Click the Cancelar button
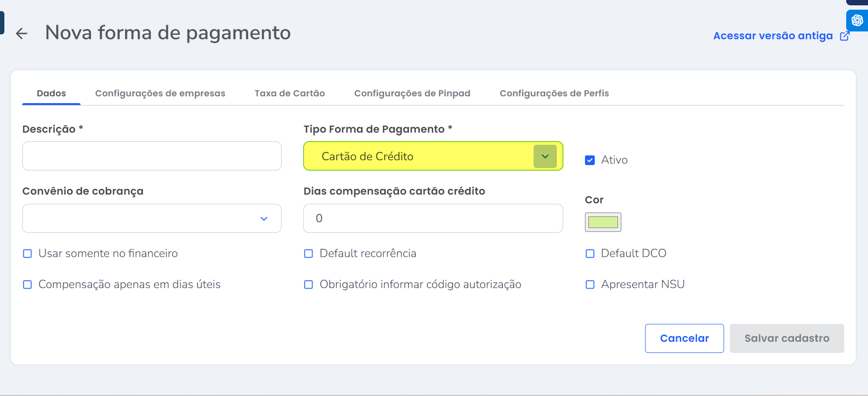 click(x=684, y=338)
